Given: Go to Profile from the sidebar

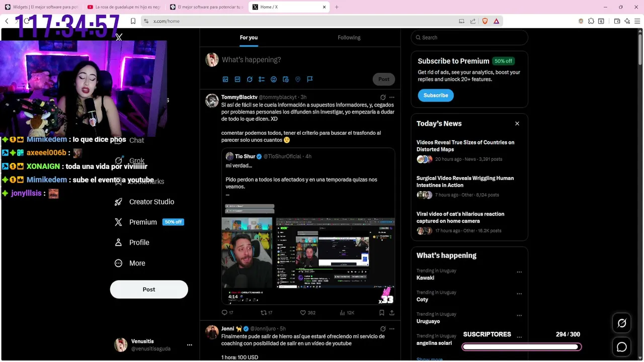Looking at the screenshot, I should click(132, 242).
